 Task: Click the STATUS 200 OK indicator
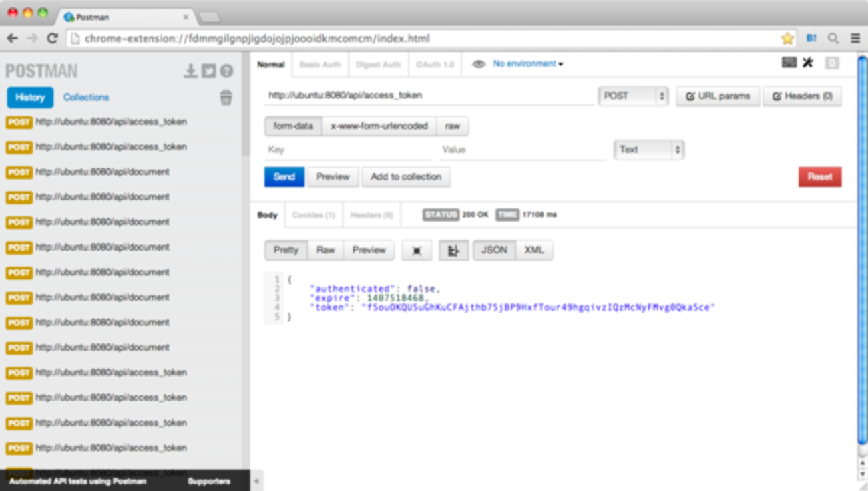point(455,215)
